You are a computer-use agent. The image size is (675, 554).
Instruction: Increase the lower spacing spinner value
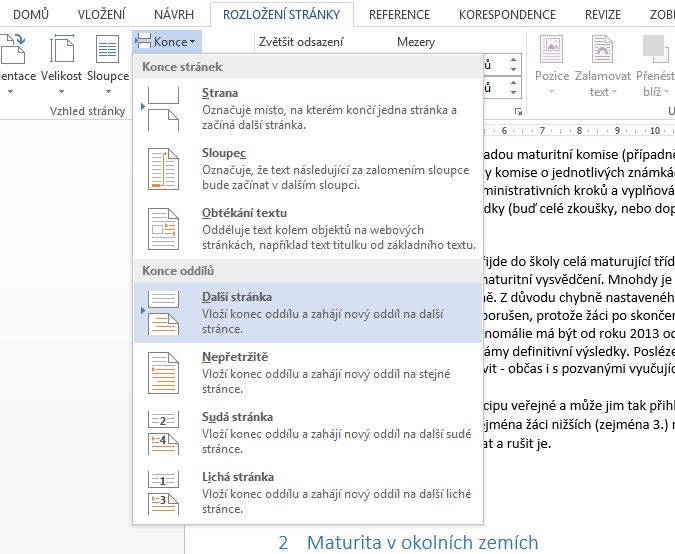513,82
